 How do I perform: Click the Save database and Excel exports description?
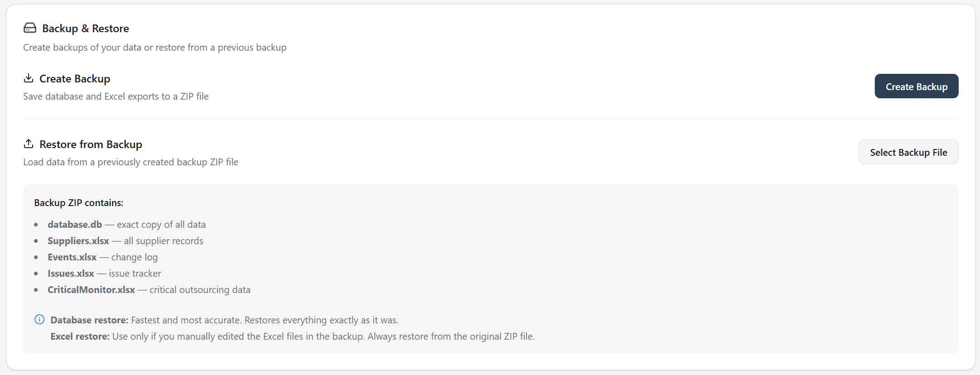click(116, 96)
